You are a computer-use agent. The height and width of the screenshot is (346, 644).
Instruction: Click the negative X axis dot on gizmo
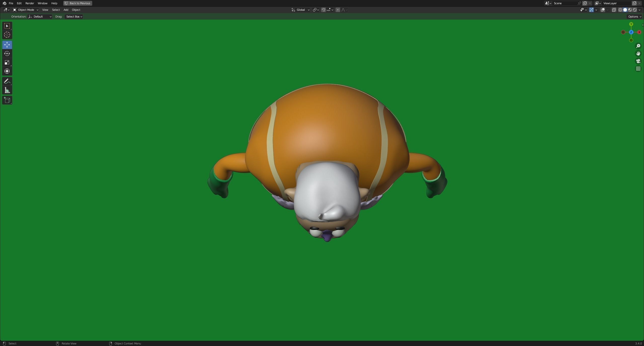pyautogui.click(x=623, y=32)
